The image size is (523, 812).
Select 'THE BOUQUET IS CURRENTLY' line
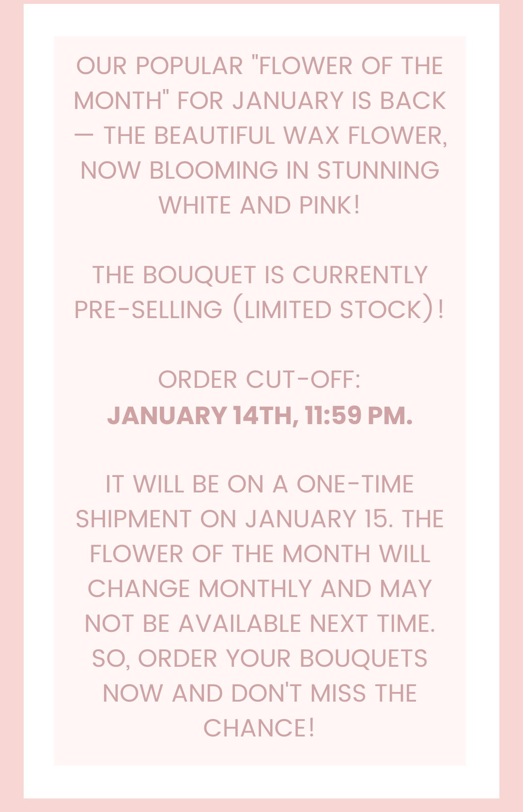pos(260,275)
